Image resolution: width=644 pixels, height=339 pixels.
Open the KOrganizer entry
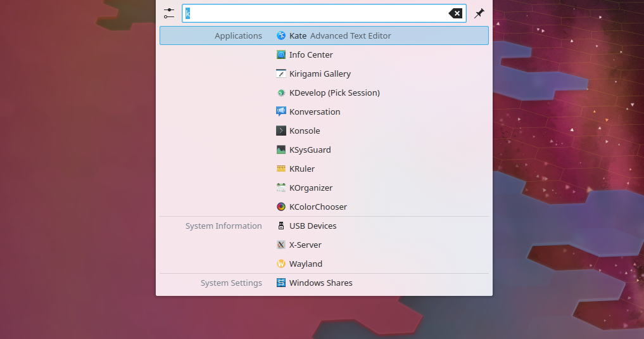click(x=324, y=188)
